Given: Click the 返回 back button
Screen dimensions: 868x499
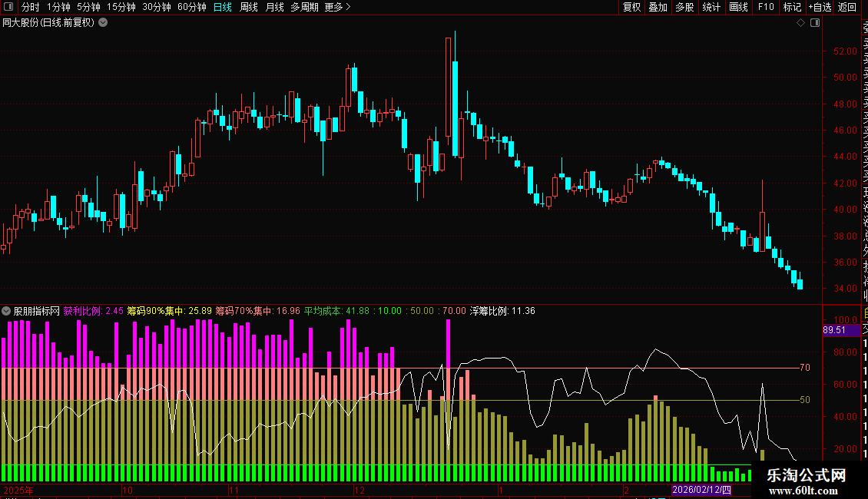Looking at the screenshot, I should point(847,7).
